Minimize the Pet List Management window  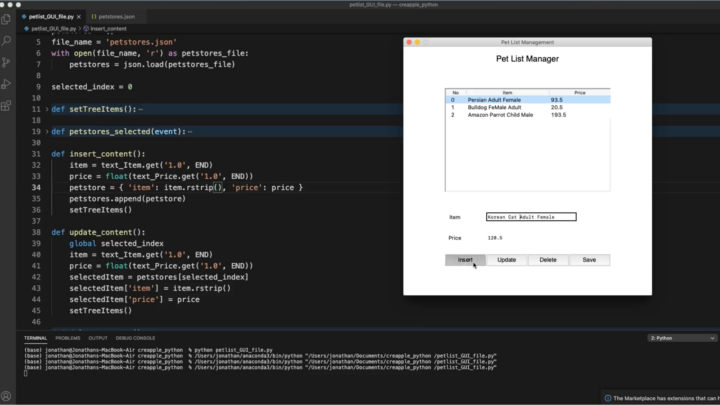tap(417, 42)
